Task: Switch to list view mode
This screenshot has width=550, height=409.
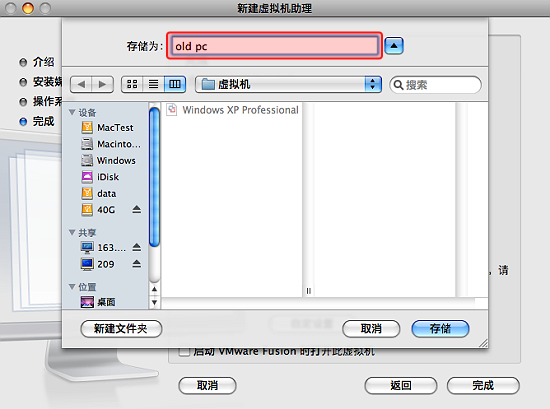Action: [153, 84]
